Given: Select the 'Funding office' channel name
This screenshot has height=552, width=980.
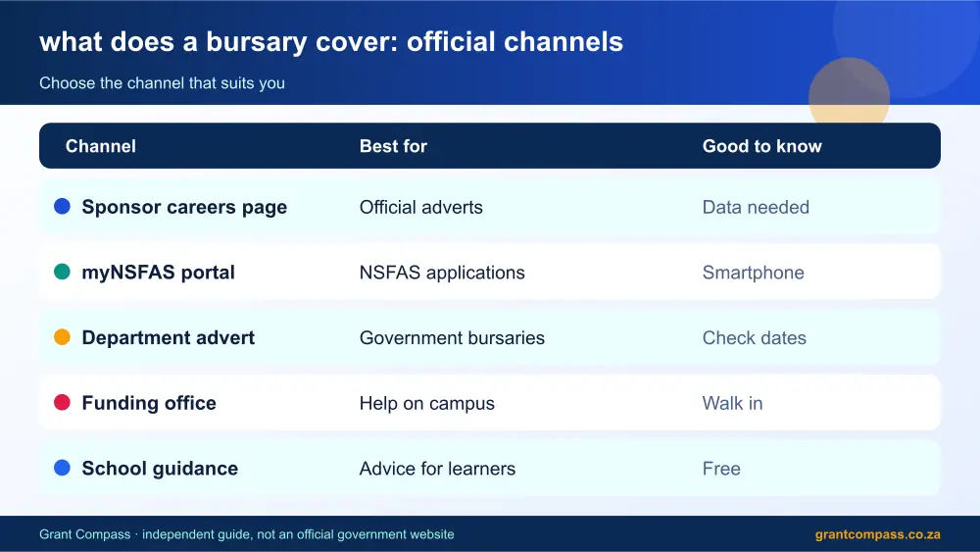Looking at the screenshot, I should coord(149,403).
